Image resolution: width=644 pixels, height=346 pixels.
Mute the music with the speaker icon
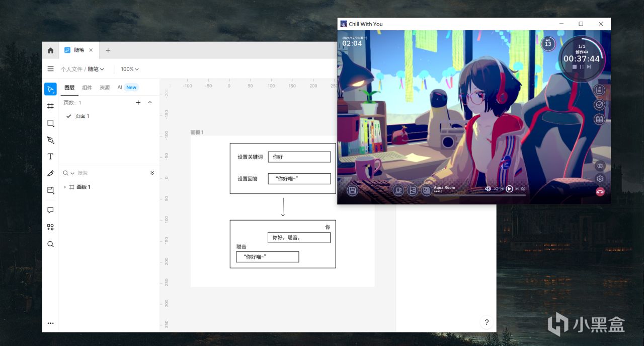click(488, 189)
